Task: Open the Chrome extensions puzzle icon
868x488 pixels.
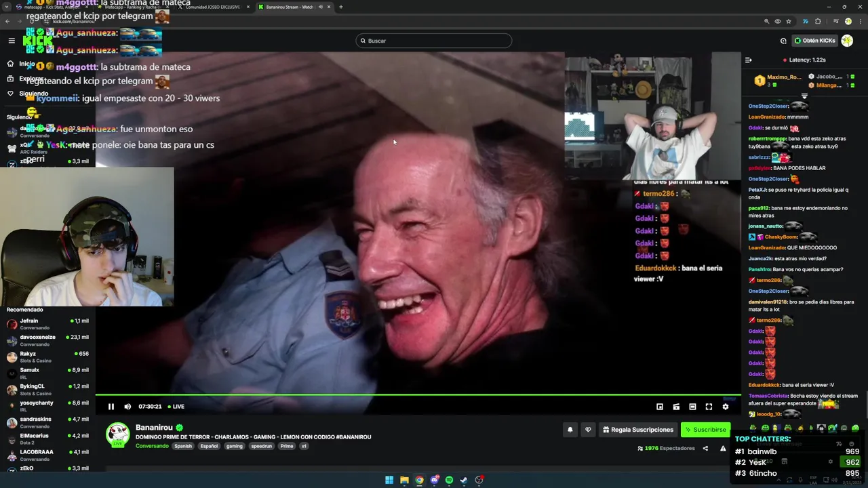Action: coord(818,21)
